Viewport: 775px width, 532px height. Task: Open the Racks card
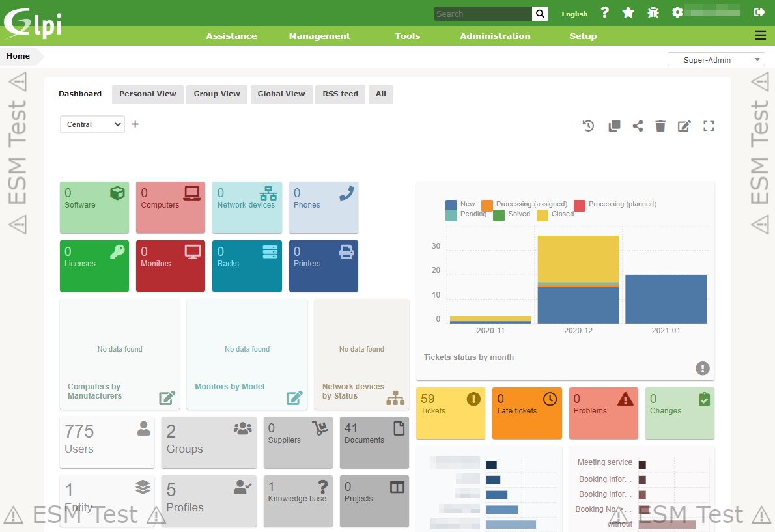(x=247, y=266)
